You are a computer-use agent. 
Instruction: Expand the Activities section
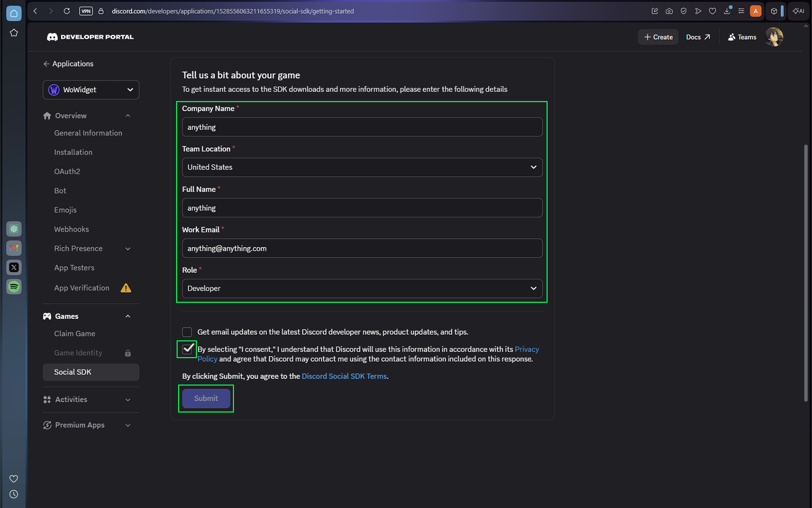coord(128,400)
